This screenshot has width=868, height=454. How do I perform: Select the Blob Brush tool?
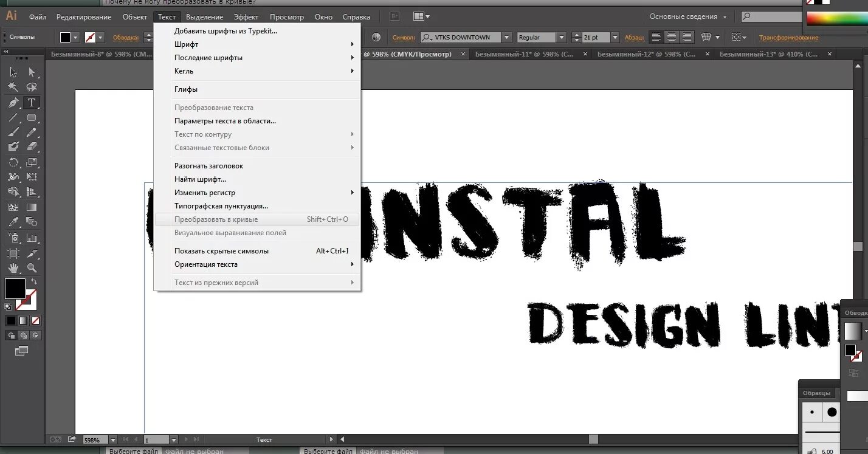tap(13, 146)
